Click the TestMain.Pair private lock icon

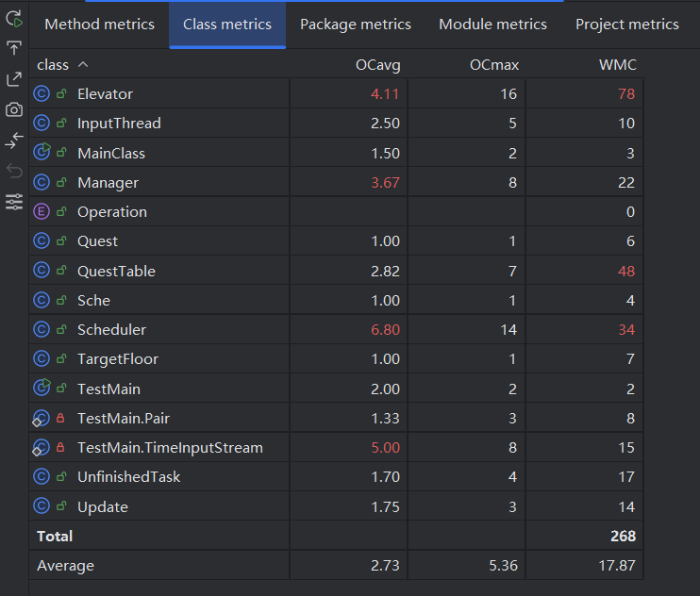point(61,418)
